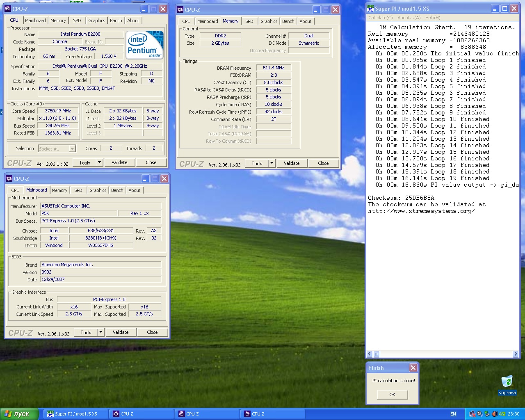Click the FSB:DRAM ratio value 2:3
Viewport: 525px width, 420px height.
point(274,75)
